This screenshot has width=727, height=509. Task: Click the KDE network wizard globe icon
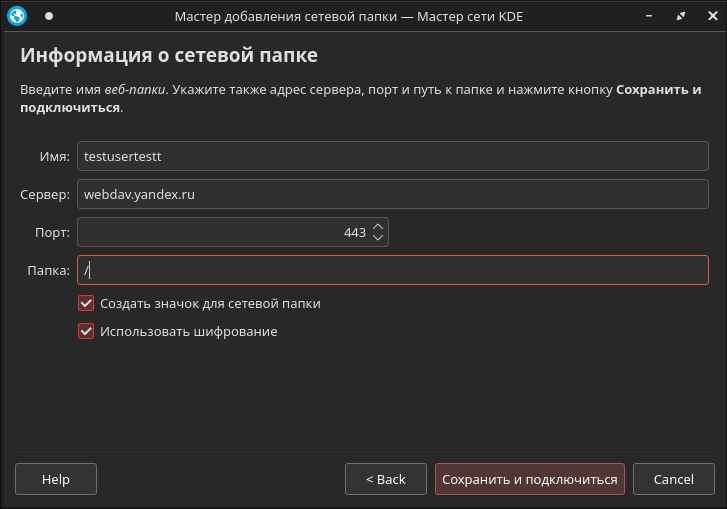pyautogui.click(x=17, y=16)
